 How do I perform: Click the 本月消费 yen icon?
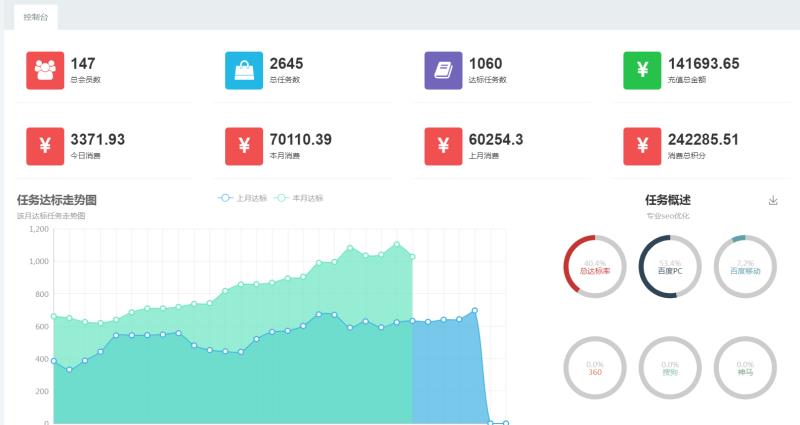[x=244, y=146]
